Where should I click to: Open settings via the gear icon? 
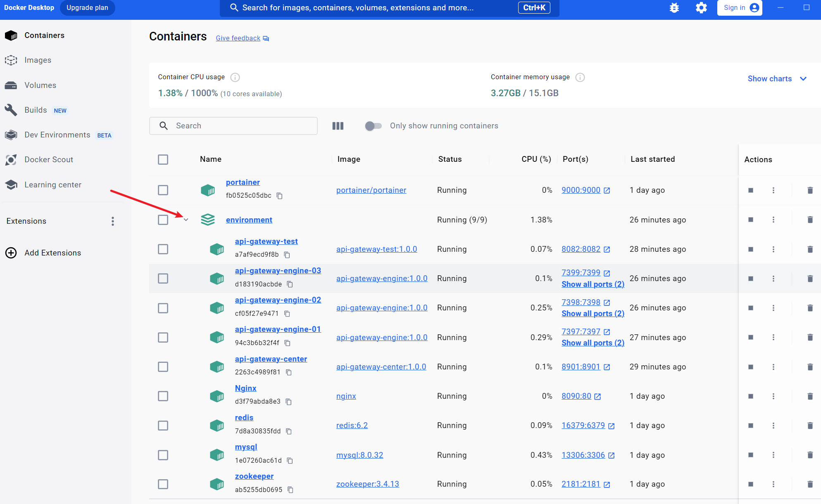pos(701,8)
